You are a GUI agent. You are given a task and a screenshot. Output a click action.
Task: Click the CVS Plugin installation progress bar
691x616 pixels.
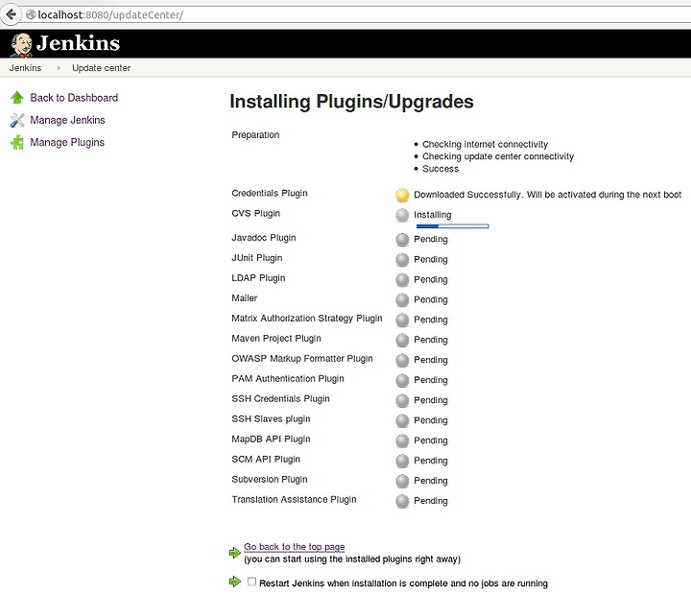point(453,226)
